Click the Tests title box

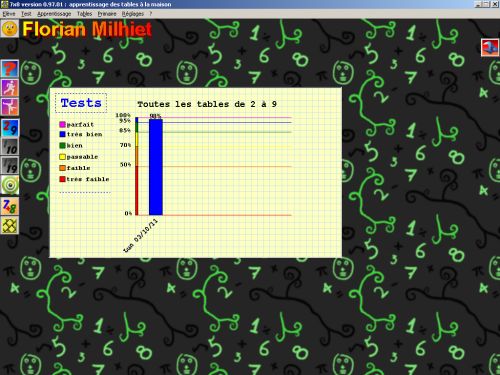81,103
